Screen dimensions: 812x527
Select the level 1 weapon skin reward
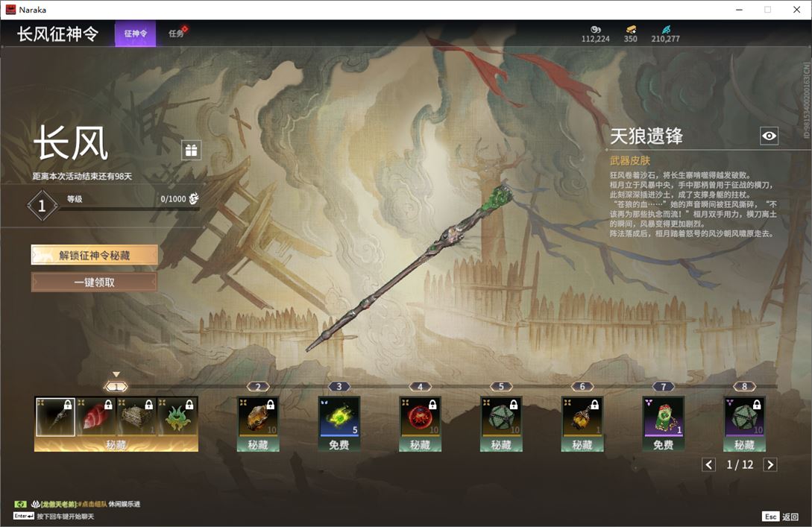(55, 416)
